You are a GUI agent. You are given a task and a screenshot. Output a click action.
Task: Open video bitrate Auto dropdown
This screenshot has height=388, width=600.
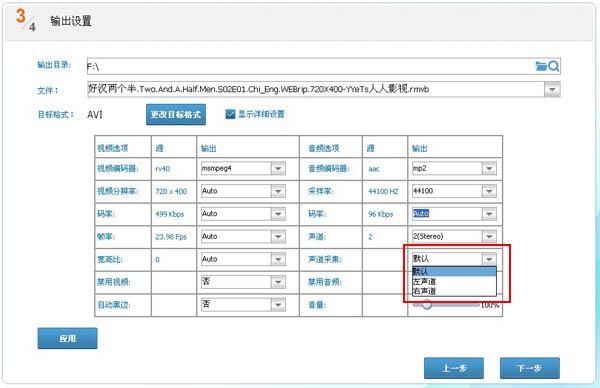point(278,214)
